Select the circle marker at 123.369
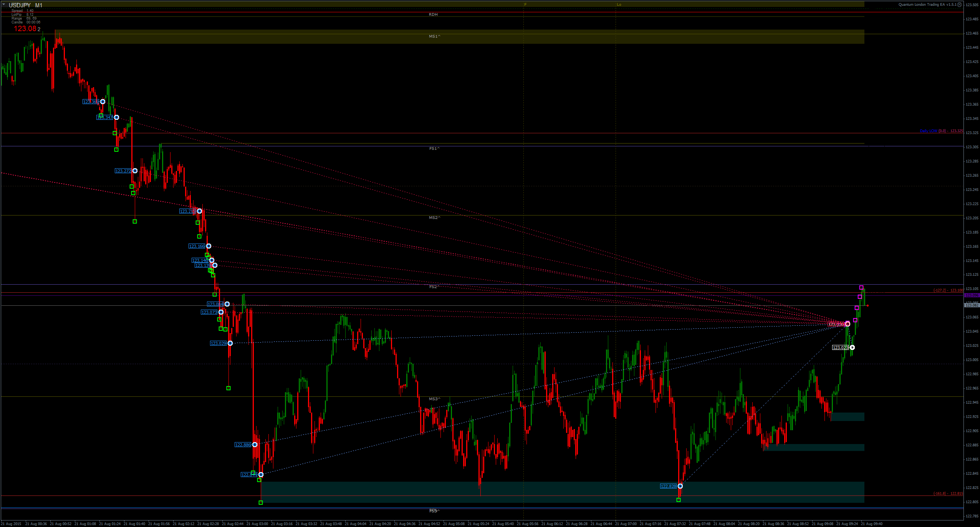Image resolution: width=980 pixels, height=527 pixels. (x=103, y=102)
